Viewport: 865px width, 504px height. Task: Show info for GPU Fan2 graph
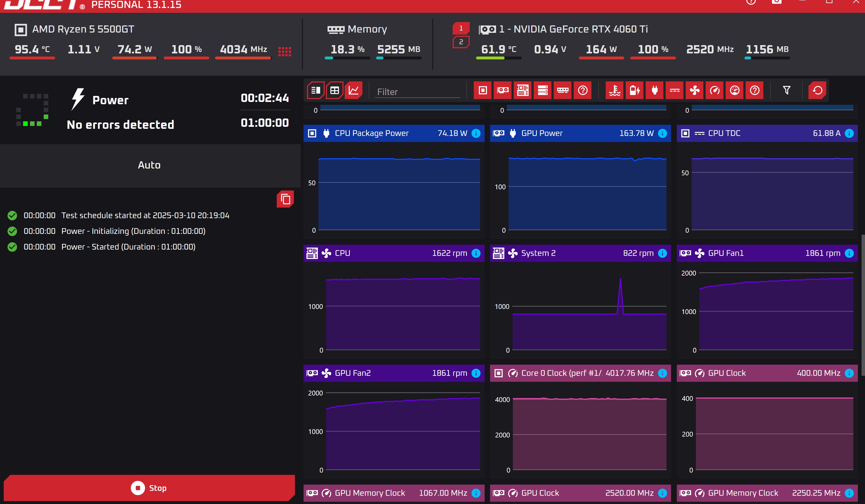(476, 373)
